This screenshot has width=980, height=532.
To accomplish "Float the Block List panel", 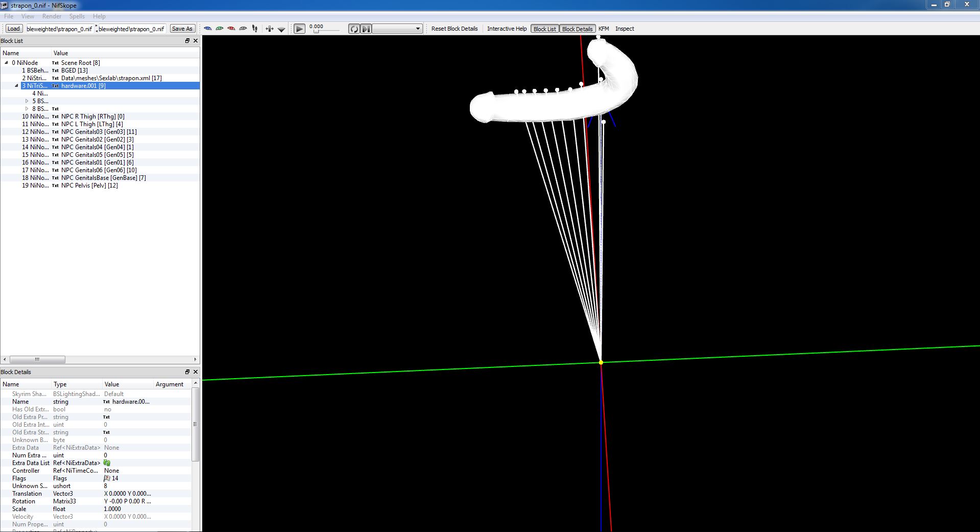I will pos(187,41).
